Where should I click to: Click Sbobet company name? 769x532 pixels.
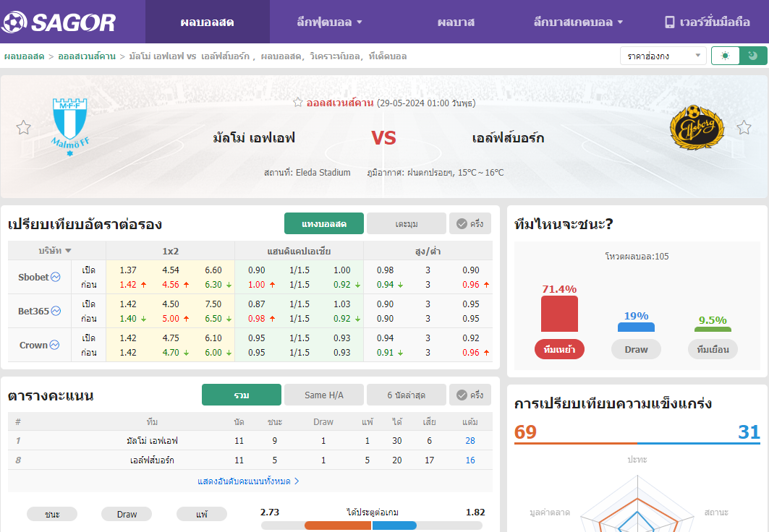coord(33,278)
